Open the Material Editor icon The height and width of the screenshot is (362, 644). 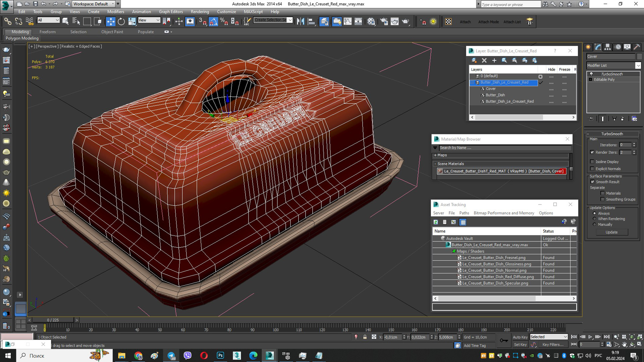[371, 22]
